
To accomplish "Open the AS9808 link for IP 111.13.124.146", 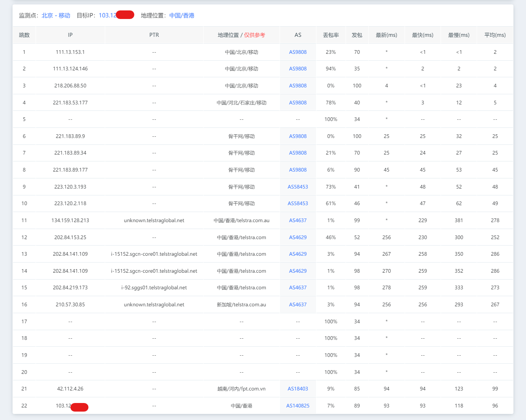I will (x=298, y=69).
